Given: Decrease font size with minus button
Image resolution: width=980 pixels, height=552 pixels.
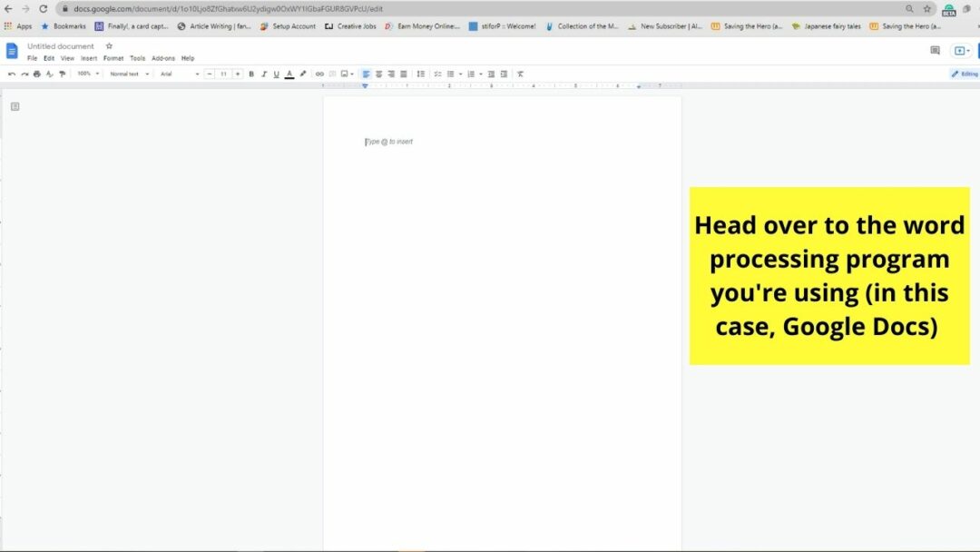Looking at the screenshot, I should tap(210, 74).
